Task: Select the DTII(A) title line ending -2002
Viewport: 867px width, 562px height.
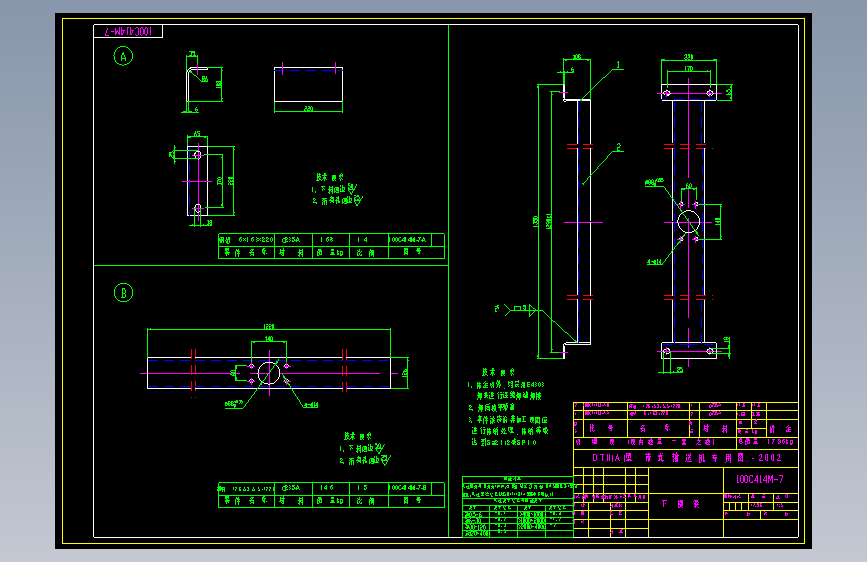Action: point(686,458)
